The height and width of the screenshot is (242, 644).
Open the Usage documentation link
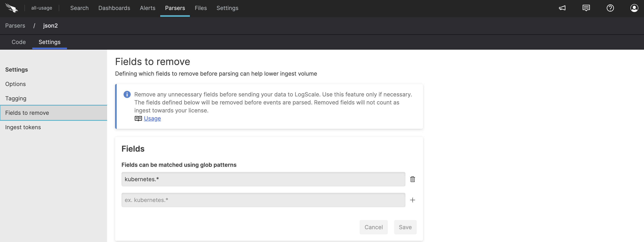pos(152,119)
